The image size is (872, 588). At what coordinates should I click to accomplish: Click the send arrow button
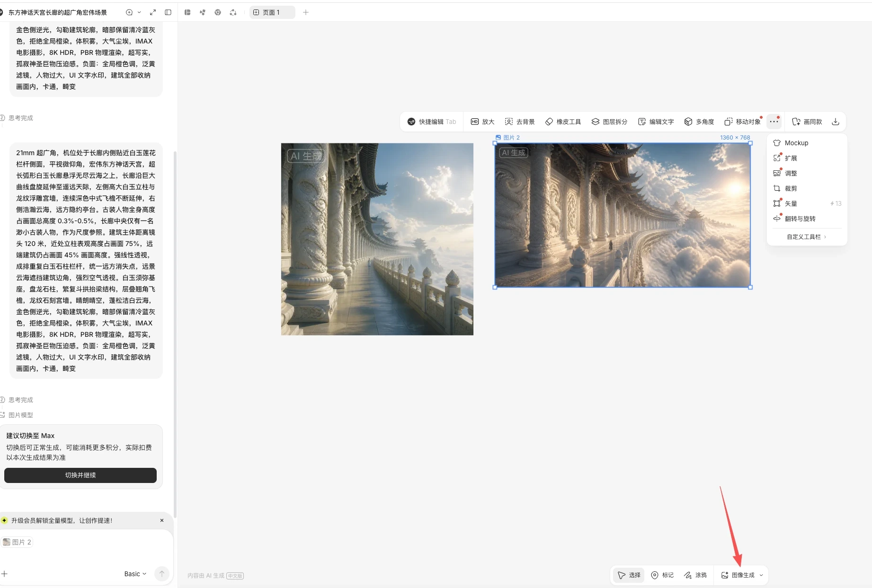click(162, 574)
